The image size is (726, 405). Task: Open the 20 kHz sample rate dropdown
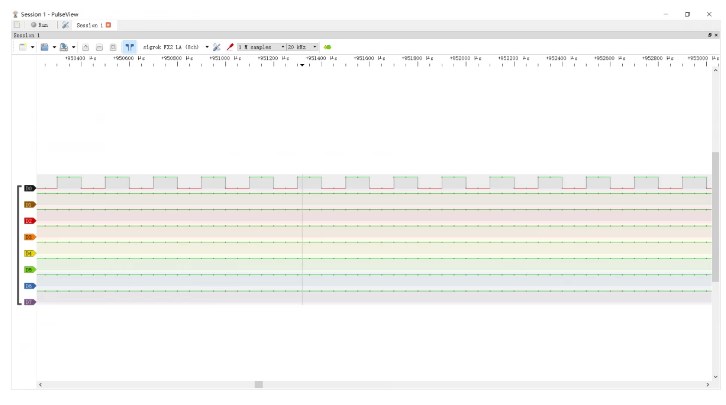pyautogui.click(x=302, y=47)
